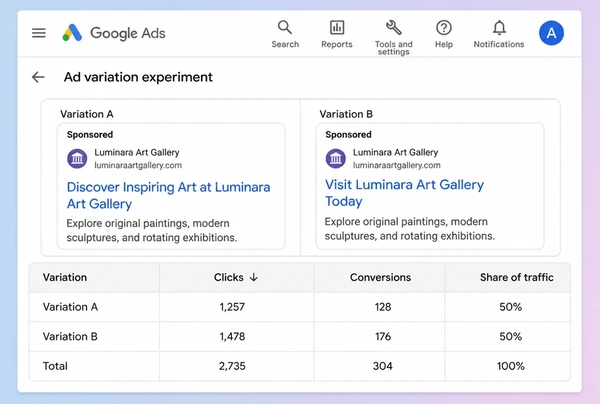Viewport: 600px width, 404px height.
Task: Select the Total row label
Action: click(55, 366)
